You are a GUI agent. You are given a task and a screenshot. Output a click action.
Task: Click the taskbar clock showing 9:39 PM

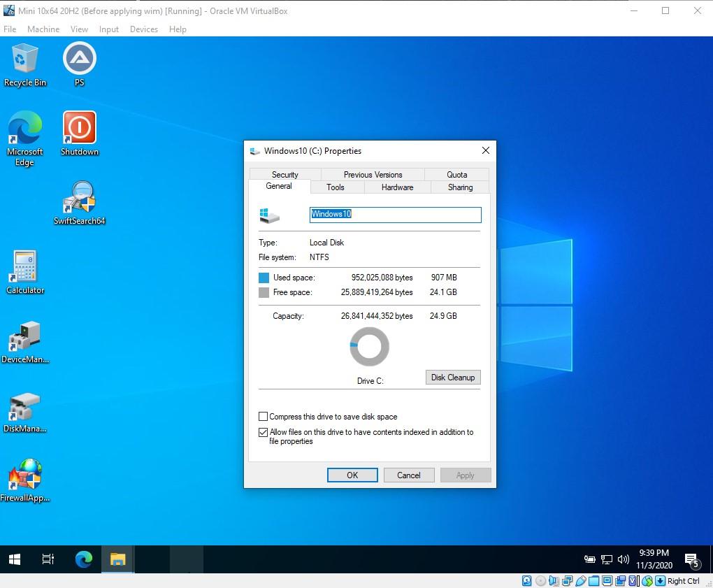pyautogui.click(x=654, y=559)
